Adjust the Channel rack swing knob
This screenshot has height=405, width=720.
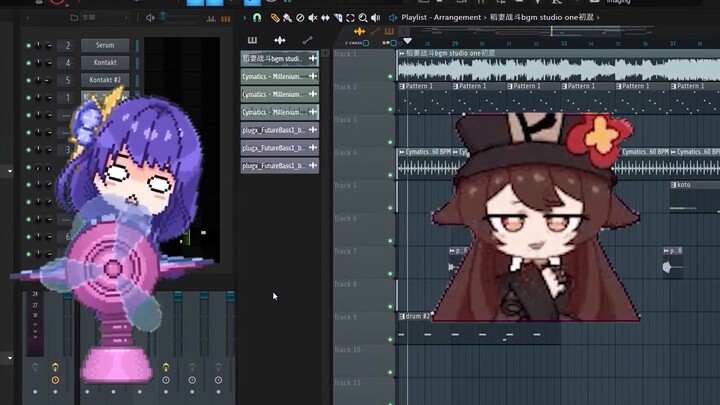[163, 17]
